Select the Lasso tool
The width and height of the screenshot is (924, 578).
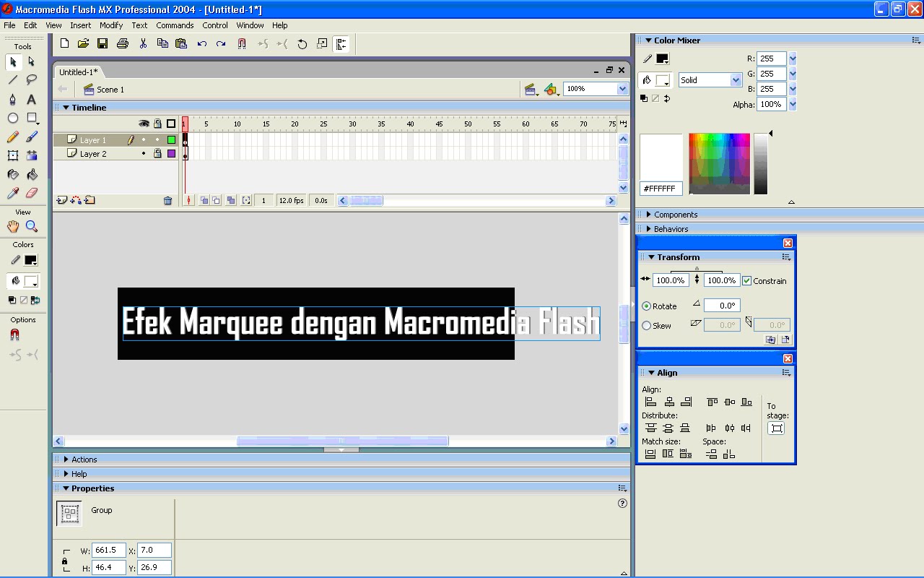coord(32,80)
